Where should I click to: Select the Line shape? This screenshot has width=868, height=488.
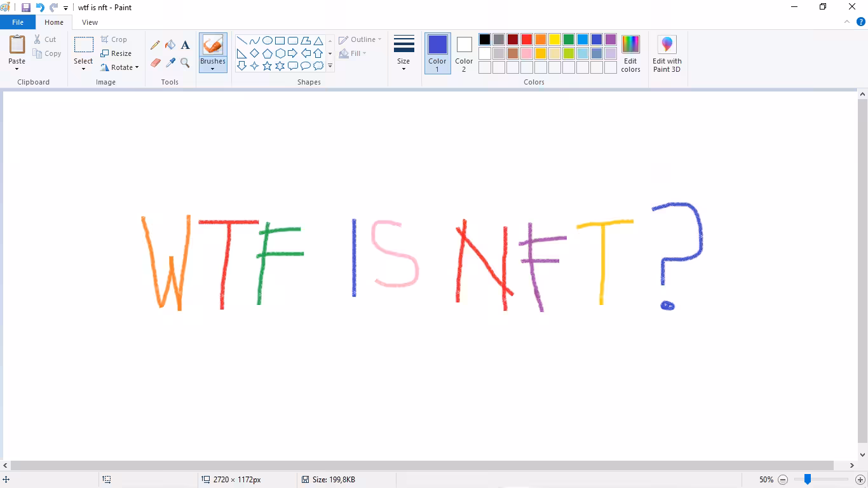click(242, 41)
